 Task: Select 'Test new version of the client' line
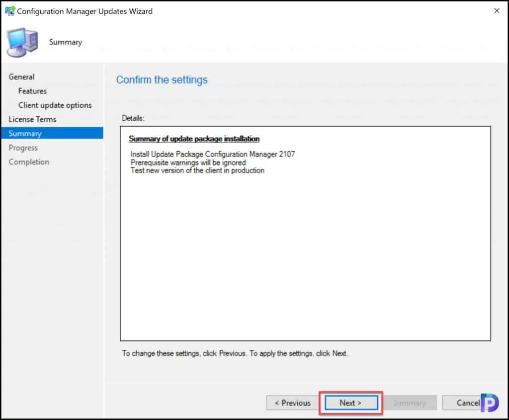click(x=197, y=170)
